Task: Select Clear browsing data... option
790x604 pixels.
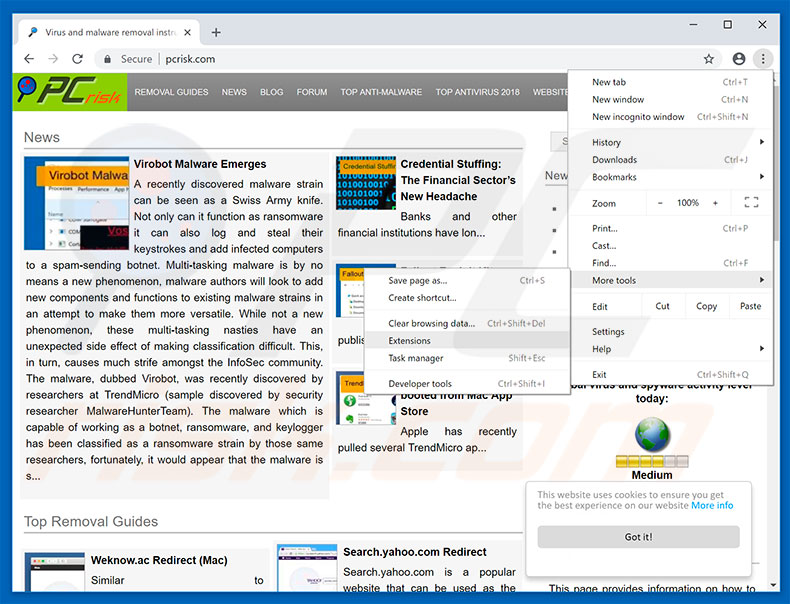Action: pos(467,323)
